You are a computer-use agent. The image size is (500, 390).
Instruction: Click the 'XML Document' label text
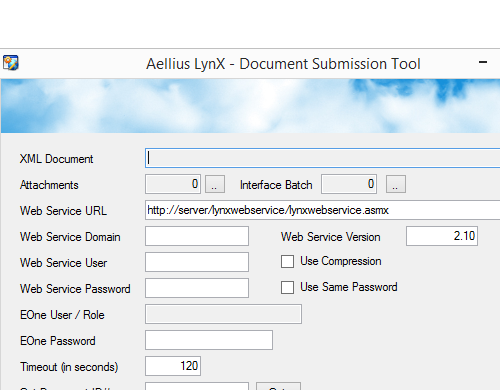pos(56,159)
